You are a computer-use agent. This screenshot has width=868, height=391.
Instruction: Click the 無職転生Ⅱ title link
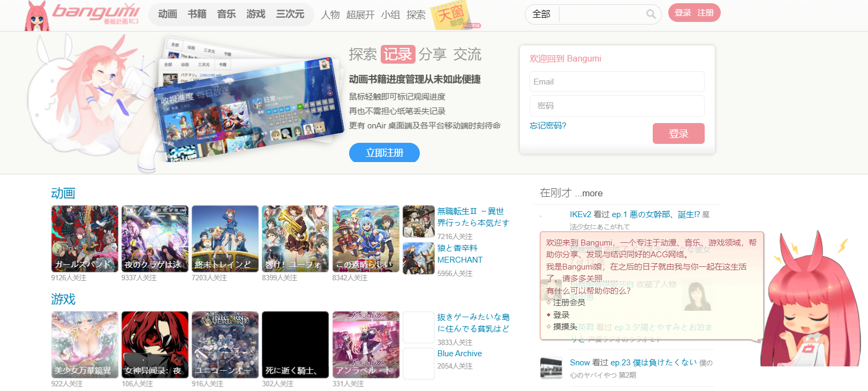pos(473,217)
